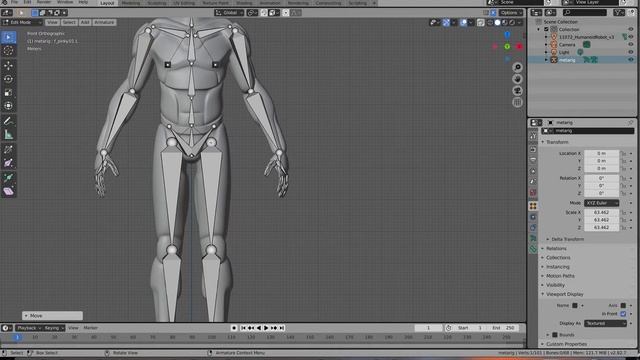
Task: Switch to the Layout workspace tab
Action: tap(107, 3)
